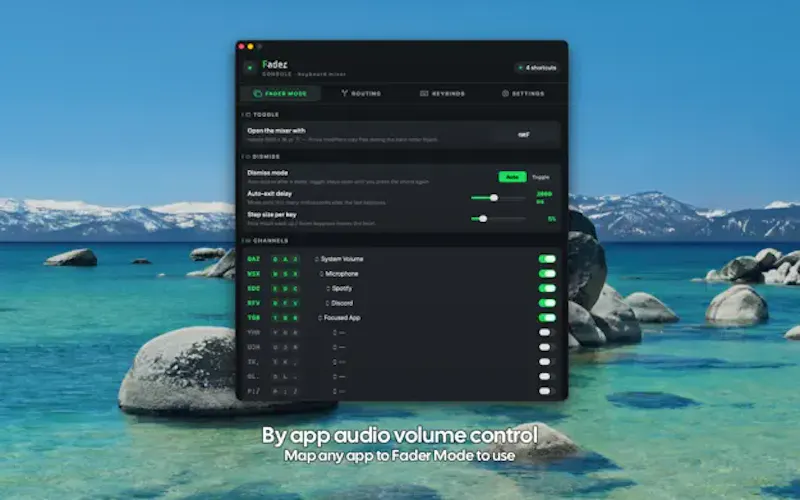Turn off the Spotify channel switch
Screen dimensions: 800x500
click(x=547, y=289)
